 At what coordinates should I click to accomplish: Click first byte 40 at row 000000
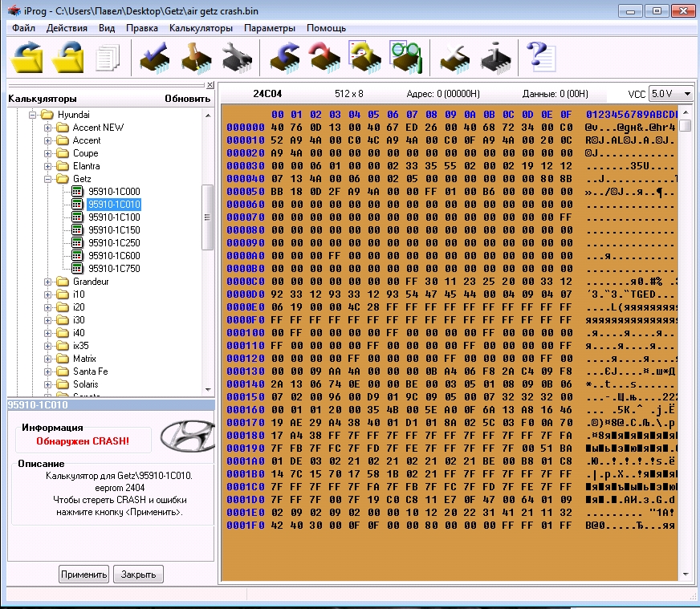click(x=277, y=128)
